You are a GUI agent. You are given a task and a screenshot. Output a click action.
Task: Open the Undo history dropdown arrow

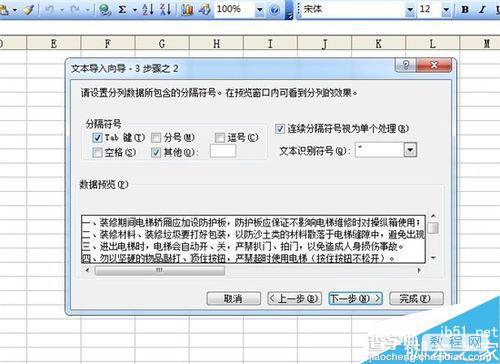pyautogui.click(x=62, y=10)
